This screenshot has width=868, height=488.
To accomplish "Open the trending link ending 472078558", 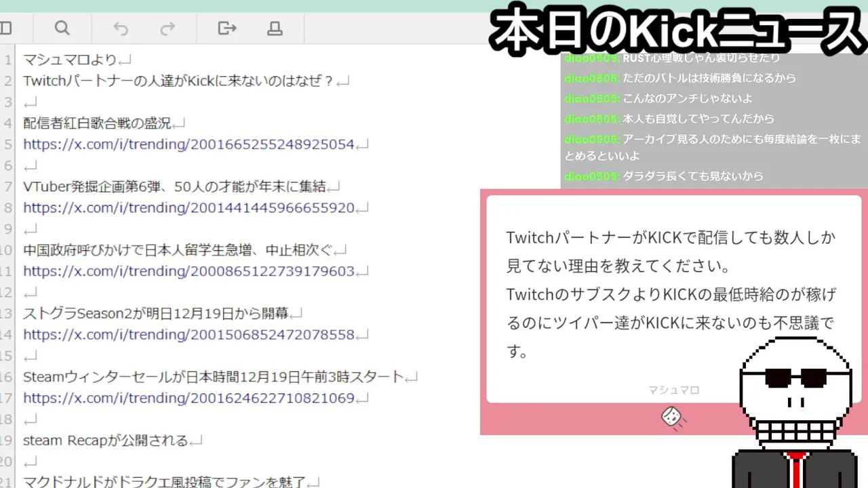I will 189,334.
